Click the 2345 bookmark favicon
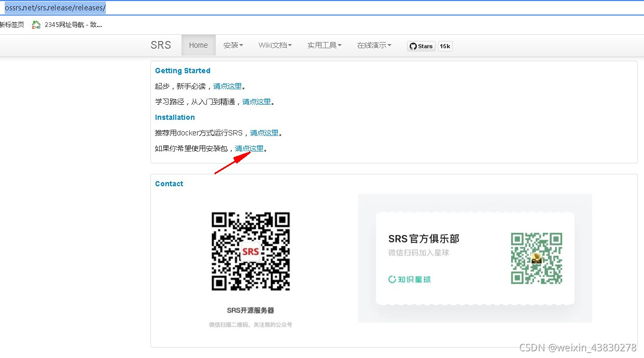 pyautogui.click(x=36, y=24)
